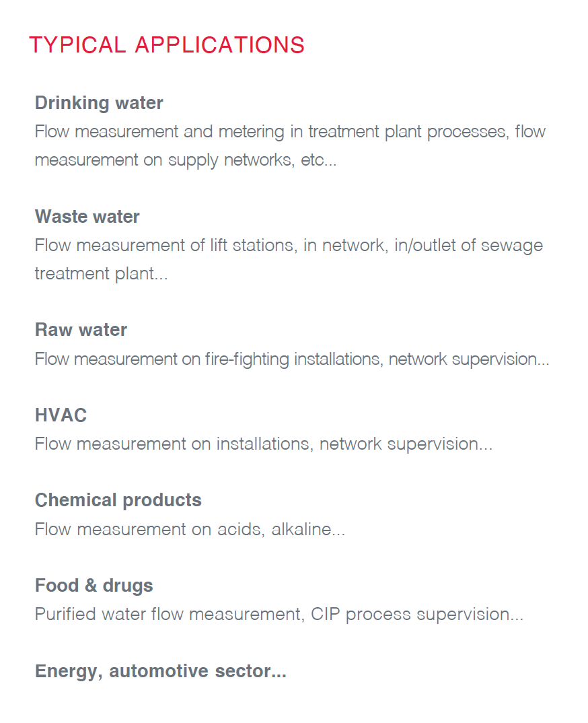
Task: Select the Drinking water heading
Action: (99, 103)
